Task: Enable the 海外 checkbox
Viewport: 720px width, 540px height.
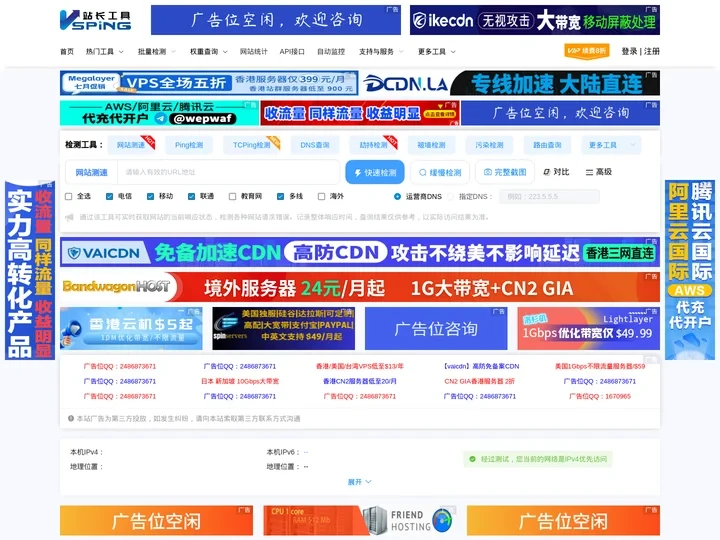Action: [321, 197]
